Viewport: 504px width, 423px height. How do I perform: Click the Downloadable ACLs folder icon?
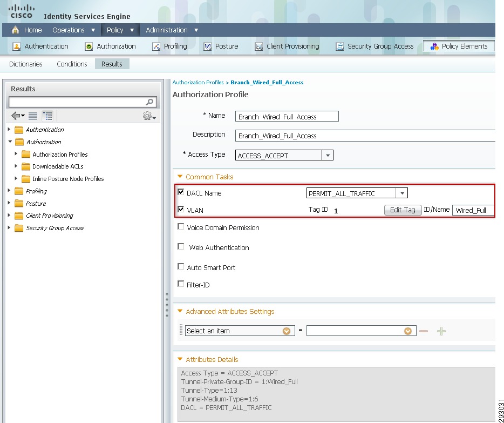tap(26, 166)
